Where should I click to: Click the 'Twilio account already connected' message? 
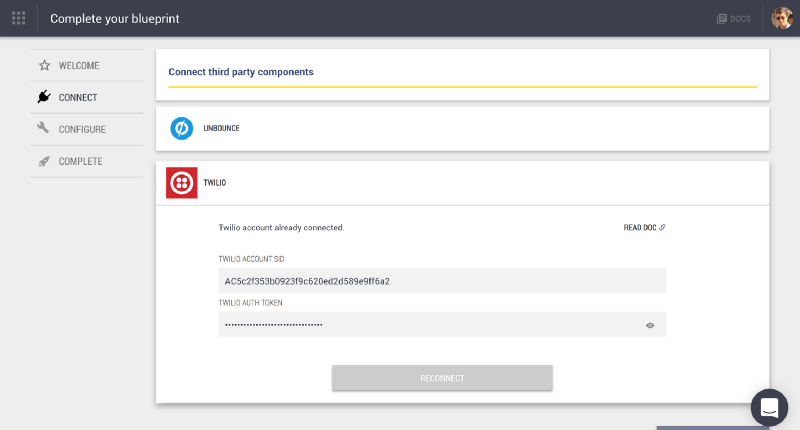point(281,227)
